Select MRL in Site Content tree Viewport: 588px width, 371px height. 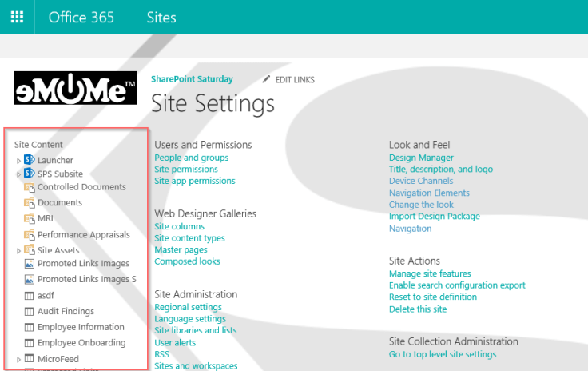46,218
